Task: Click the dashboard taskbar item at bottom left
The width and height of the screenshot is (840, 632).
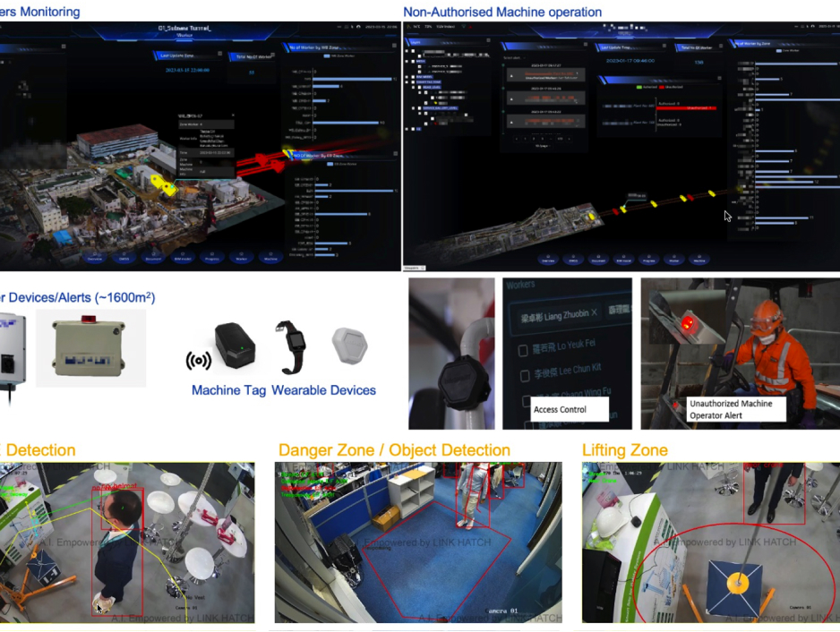Action: tap(414, 268)
